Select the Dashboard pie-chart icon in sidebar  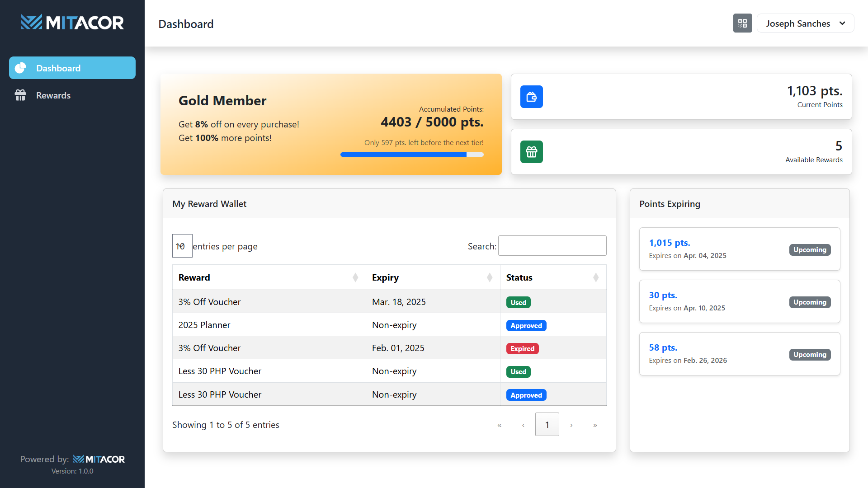click(x=20, y=68)
